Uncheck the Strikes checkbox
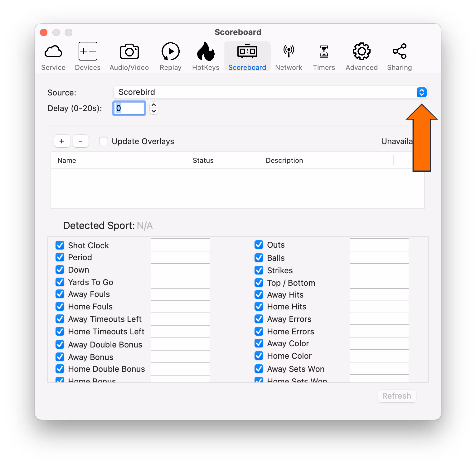This screenshot has height=466, width=476. (x=259, y=270)
